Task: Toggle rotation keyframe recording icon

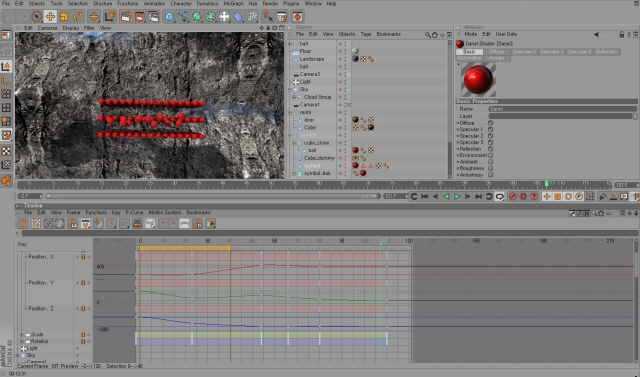Action: (568, 197)
